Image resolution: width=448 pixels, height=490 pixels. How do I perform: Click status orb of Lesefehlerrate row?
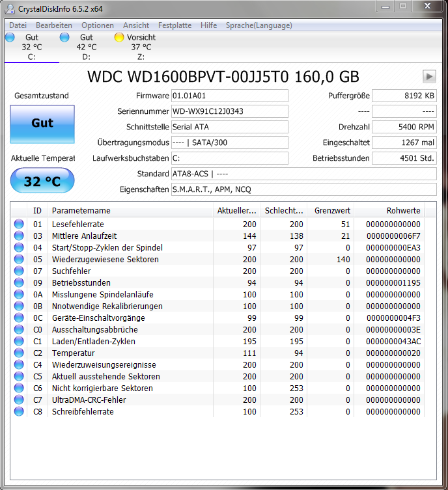[x=19, y=224]
